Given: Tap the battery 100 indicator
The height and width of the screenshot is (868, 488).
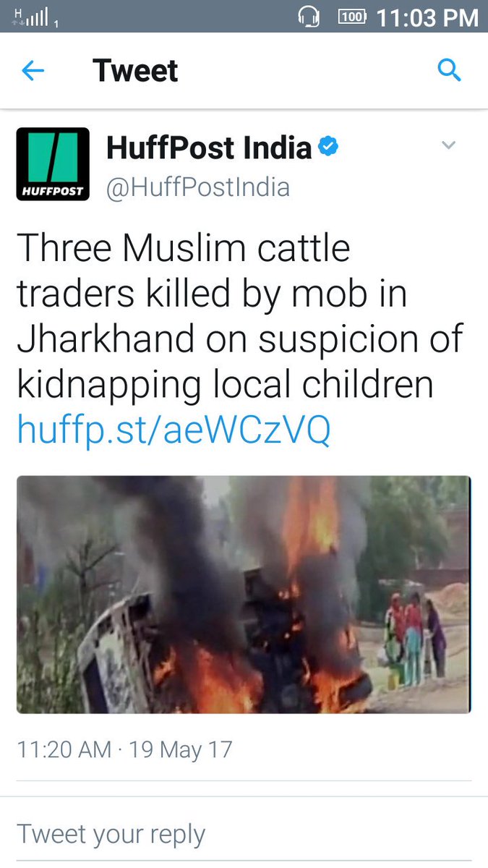Looking at the screenshot, I should (352, 16).
